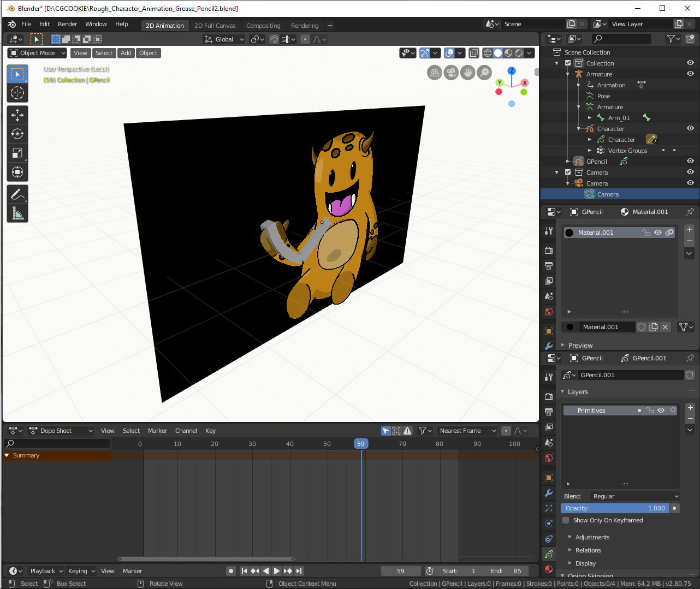700x589 pixels.
Task: Open the Nearest Frame snapping dropdown
Action: point(467,431)
